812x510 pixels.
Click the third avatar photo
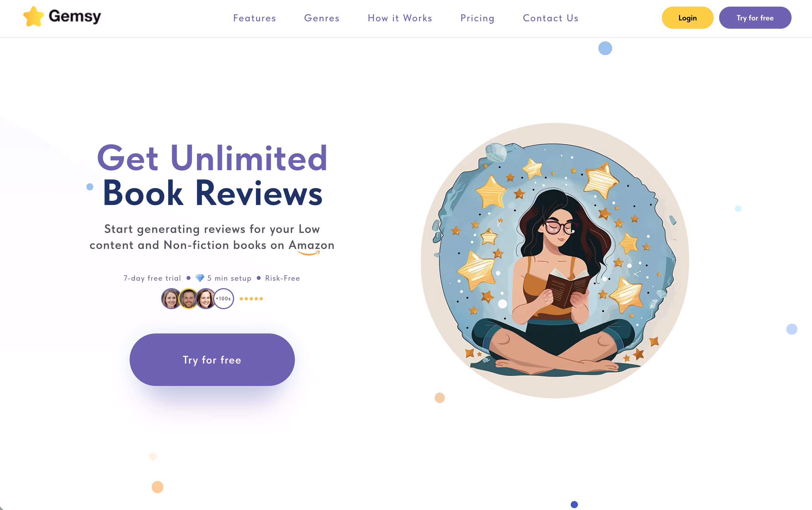(x=206, y=299)
